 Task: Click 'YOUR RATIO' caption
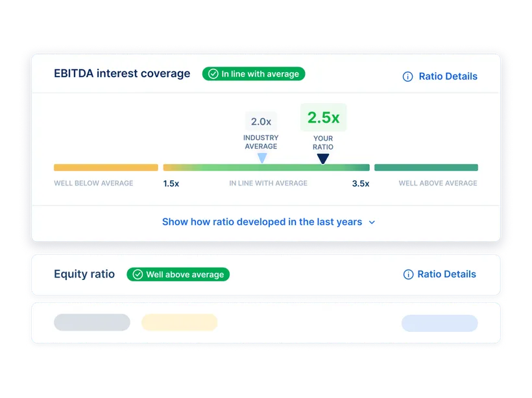point(323,143)
